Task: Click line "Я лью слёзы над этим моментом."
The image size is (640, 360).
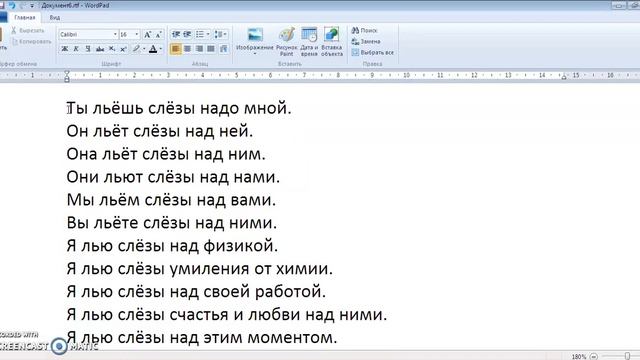Action: 202,337
